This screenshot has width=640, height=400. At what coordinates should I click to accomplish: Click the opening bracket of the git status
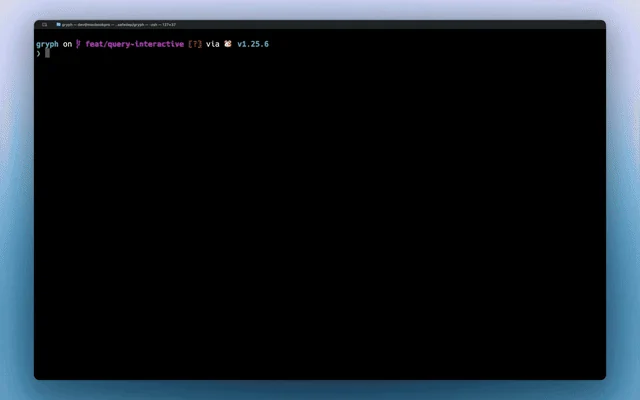(190, 44)
